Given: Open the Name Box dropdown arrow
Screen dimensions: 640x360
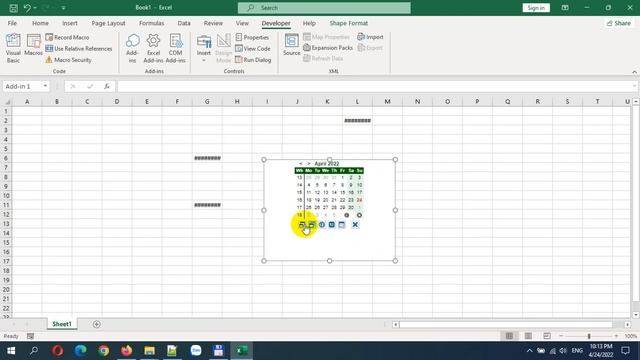Looking at the screenshot, I should coord(45,86).
